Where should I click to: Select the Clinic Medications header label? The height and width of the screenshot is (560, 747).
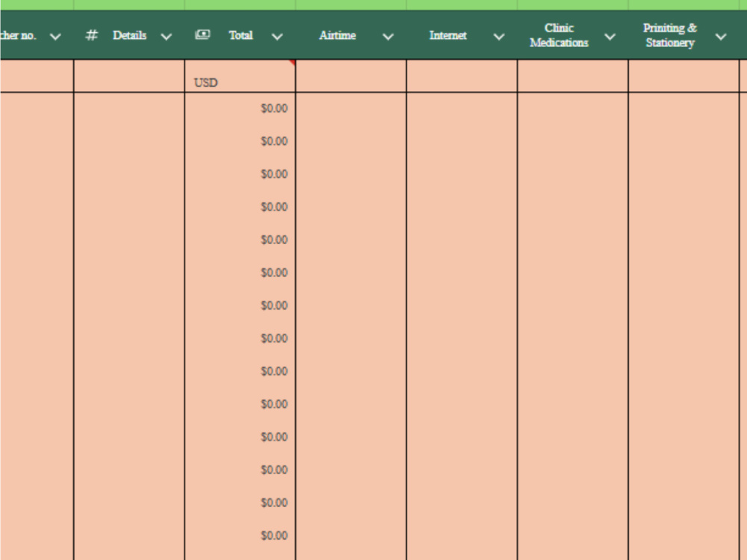(559, 35)
